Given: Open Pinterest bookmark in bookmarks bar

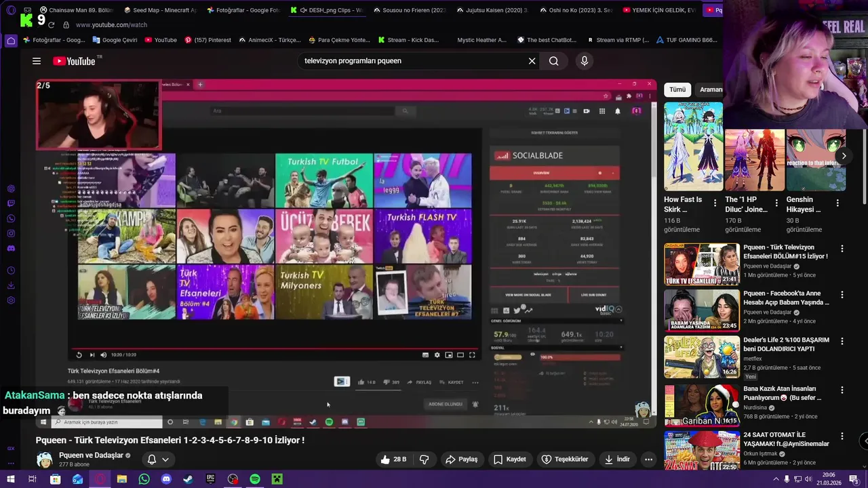Looking at the screenshot, I should coord(208,40).
